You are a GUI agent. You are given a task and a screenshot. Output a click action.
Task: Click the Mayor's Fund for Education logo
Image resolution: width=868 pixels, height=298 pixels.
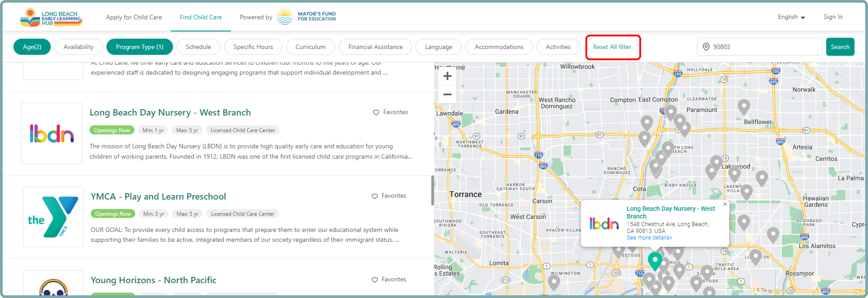(x=306, y=17)
